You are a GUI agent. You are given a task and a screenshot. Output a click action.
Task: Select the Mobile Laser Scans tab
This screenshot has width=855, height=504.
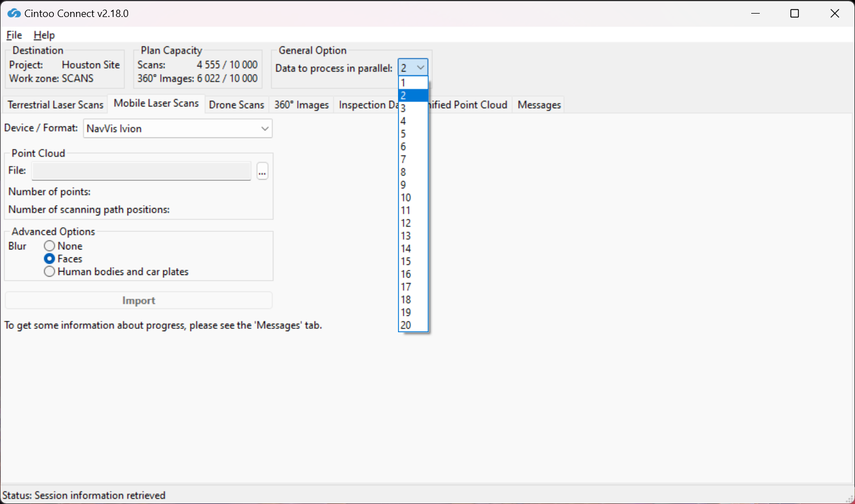click(x=156, y=103)
